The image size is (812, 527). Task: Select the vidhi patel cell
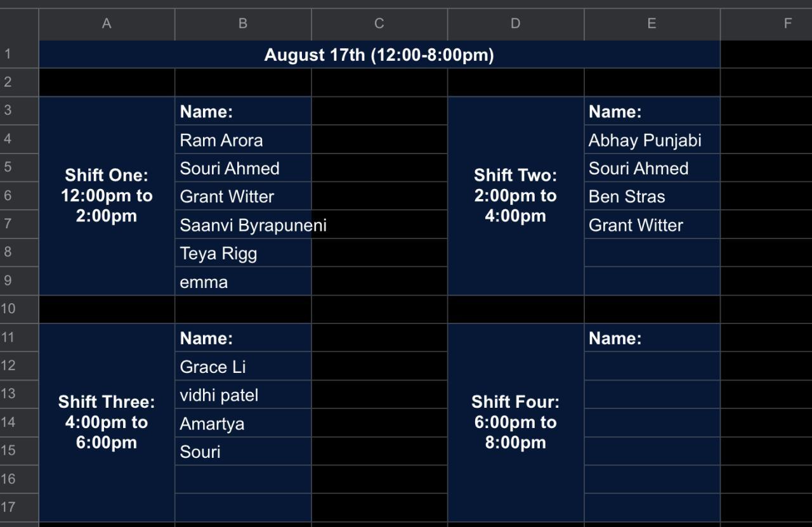[243, 395]
